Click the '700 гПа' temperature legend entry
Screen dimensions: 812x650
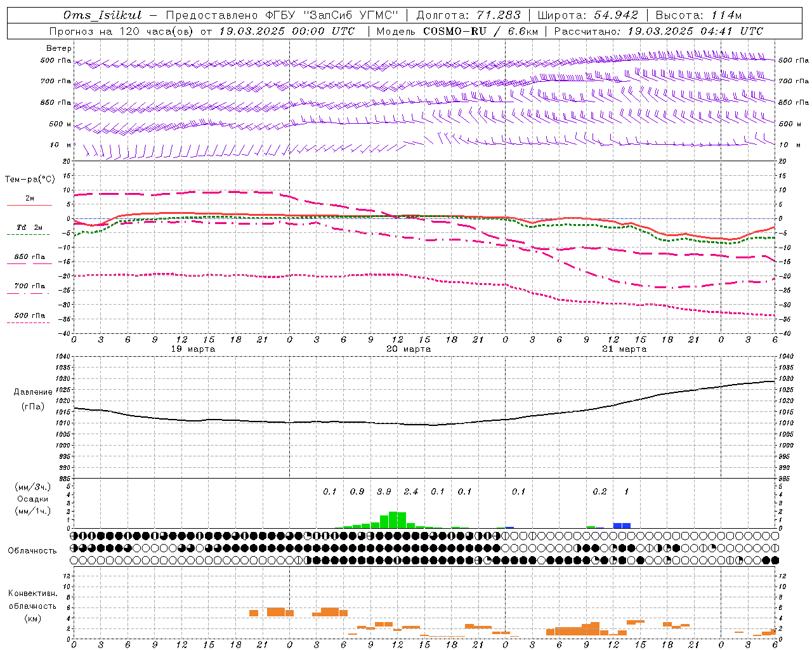[x=30, y=286]
